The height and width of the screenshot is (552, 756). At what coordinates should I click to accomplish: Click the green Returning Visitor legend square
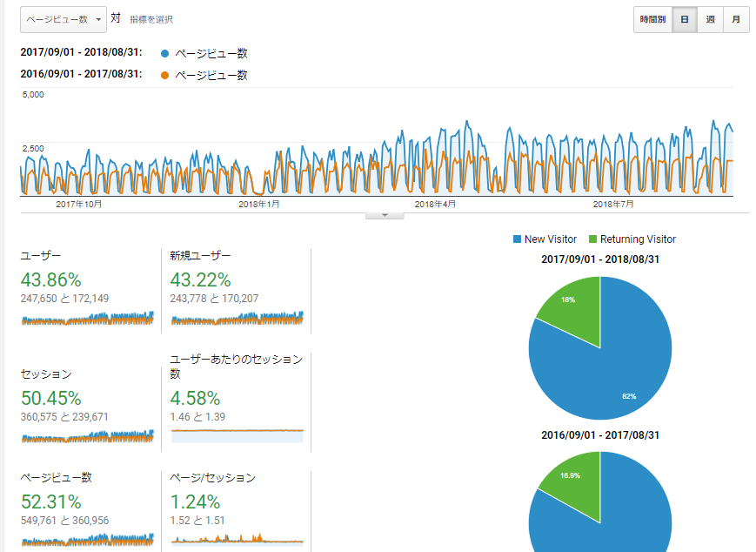593,239
